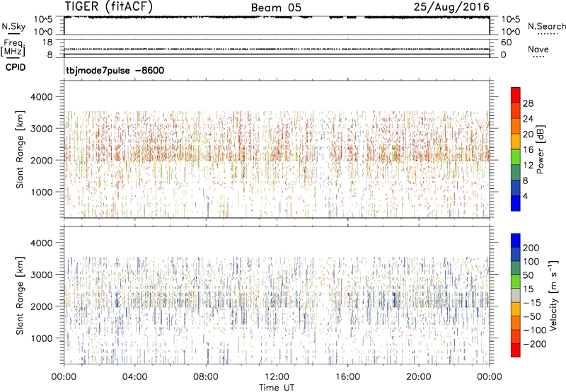Click the gray segment of the velocity colorbar
This screenshot has width=566, height=392.
pos(516,295)
